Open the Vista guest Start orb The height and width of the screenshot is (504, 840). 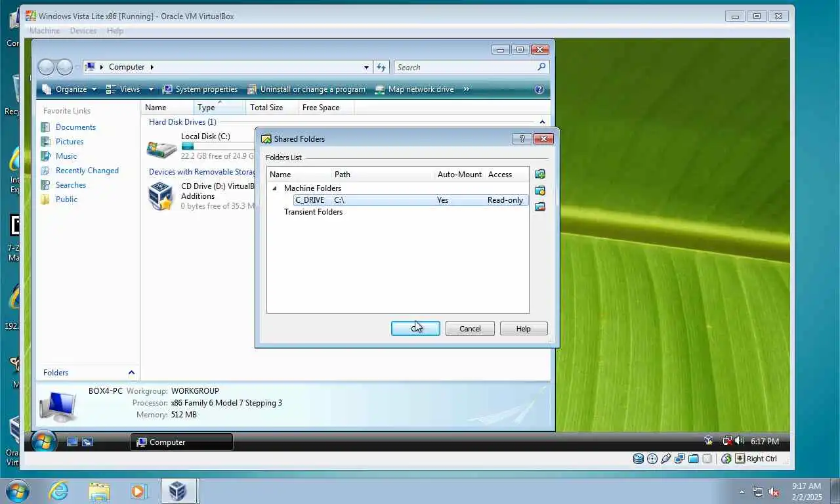(x=44, y=442)
